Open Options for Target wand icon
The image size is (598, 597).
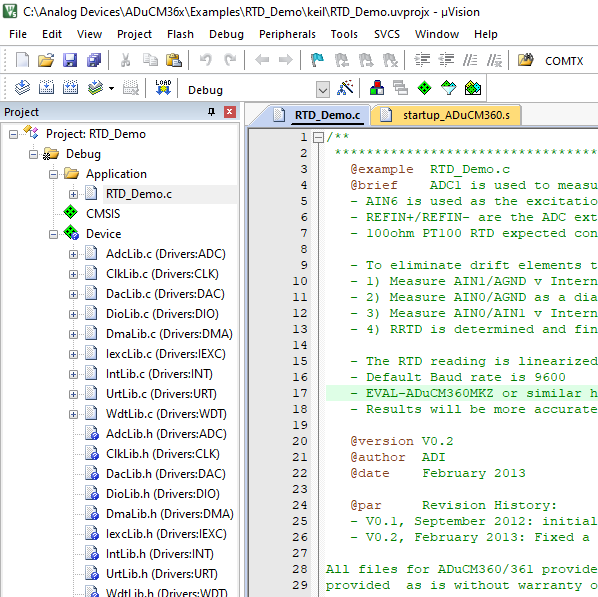345,88
